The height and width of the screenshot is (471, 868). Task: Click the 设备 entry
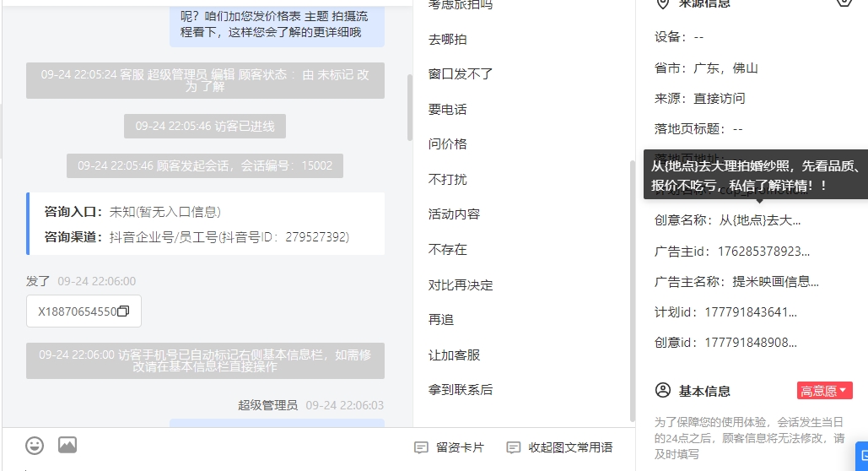(x=679, y=37)
